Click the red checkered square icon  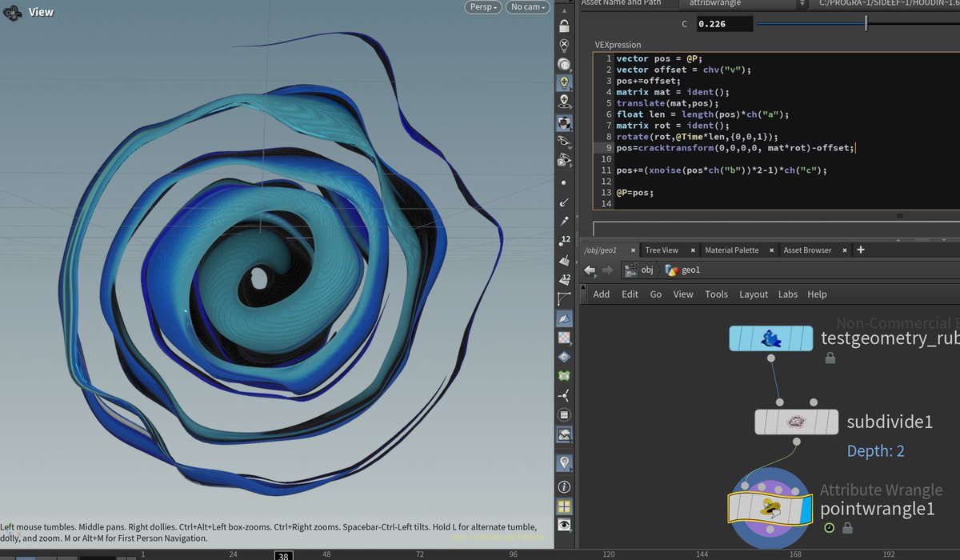(x=565, y=338)
